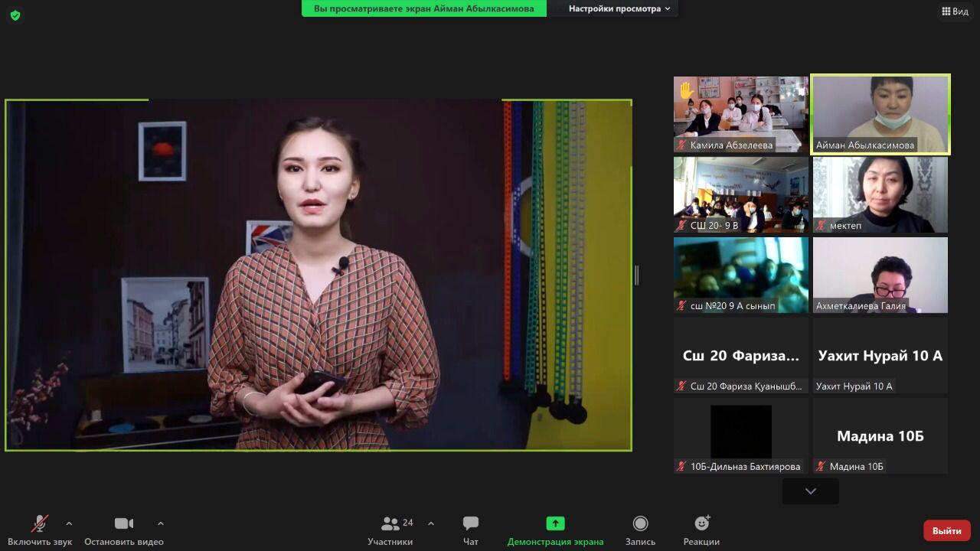Expand the arrow next to Участники
The height and width of the screenshot is (551, 980).
click(431, 523)
